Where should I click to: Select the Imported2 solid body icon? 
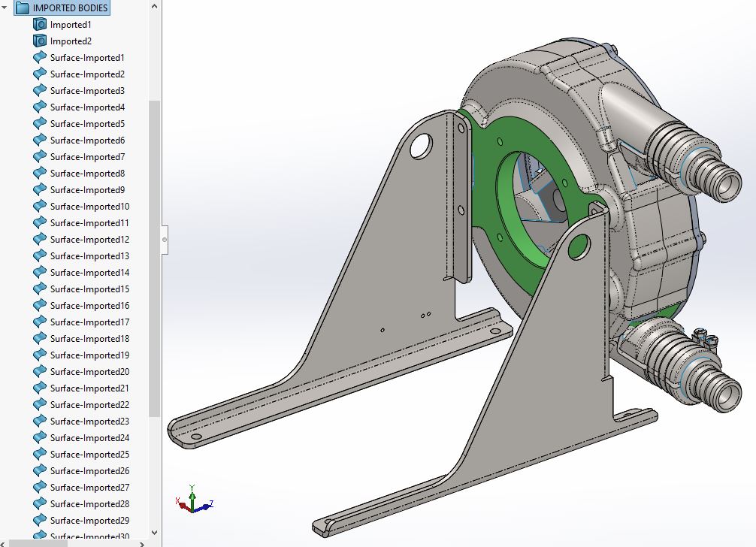coord(40,41)
